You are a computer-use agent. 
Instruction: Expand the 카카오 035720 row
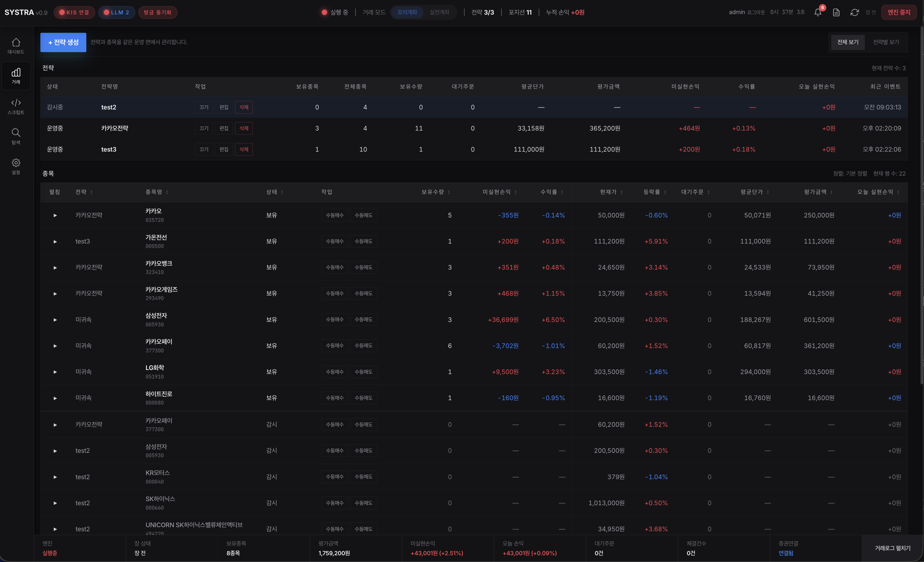55,215
